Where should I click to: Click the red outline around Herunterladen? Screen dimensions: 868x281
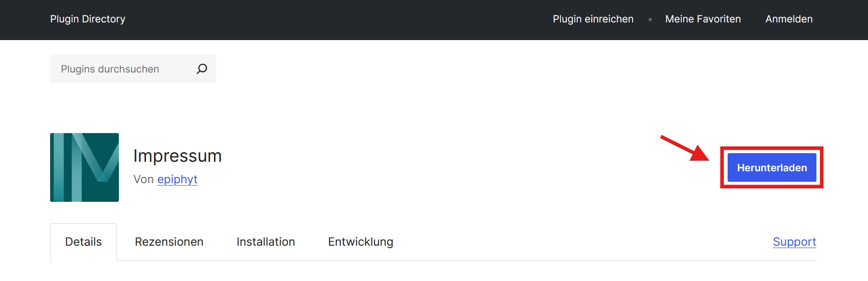coord(772,148)
